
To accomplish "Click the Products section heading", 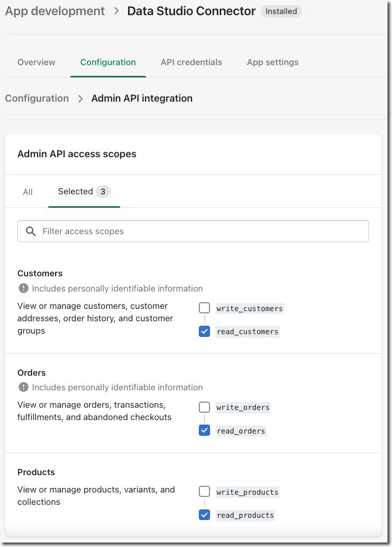I will click(37, 472).
